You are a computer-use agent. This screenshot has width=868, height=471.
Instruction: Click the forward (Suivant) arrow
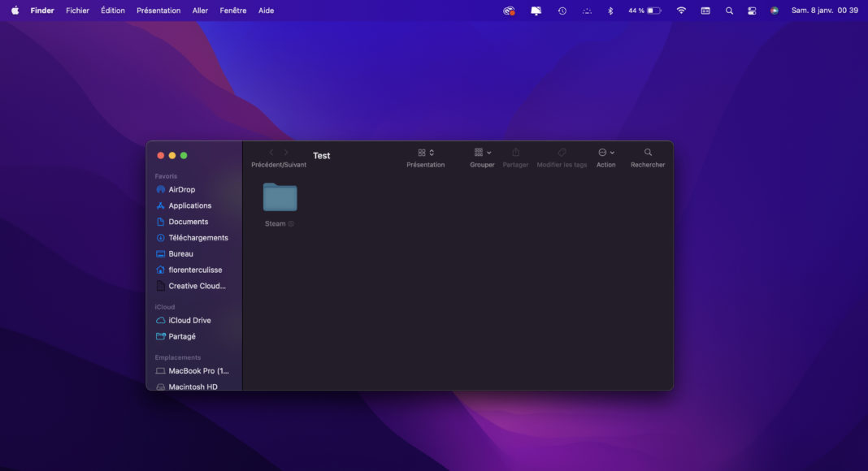(x=286, y=153)
